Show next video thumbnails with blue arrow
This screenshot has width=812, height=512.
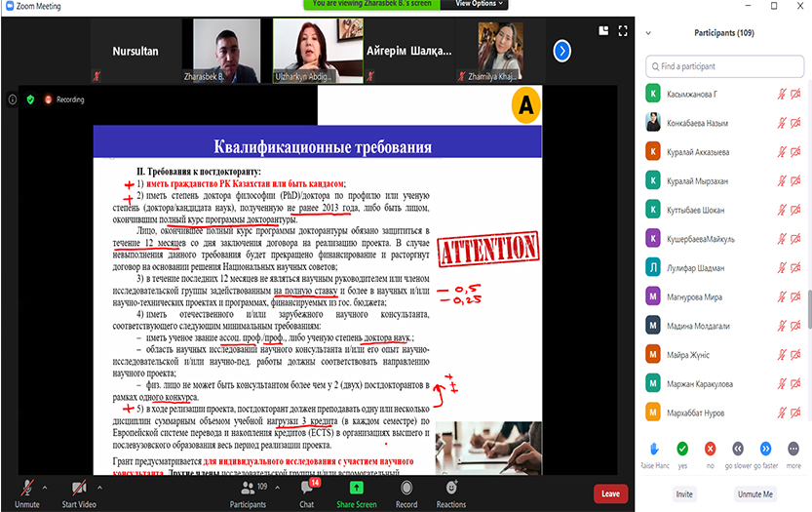click(x=561, y=50)
